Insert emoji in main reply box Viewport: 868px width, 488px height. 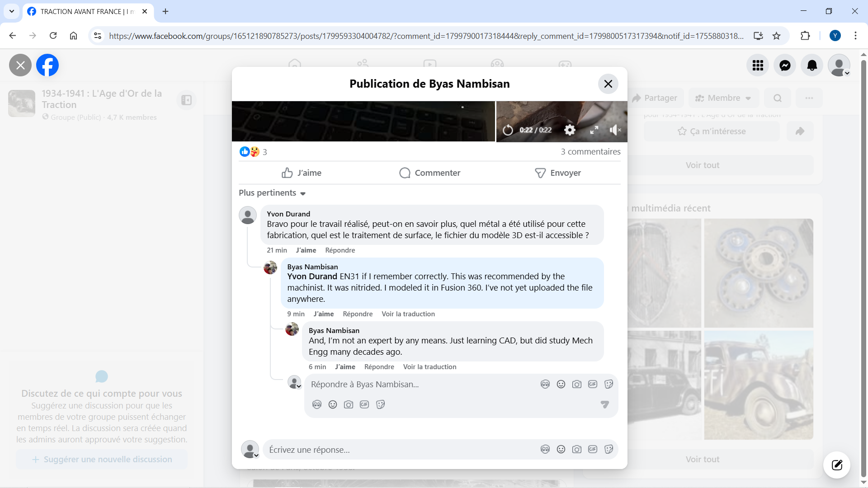pos(561,449)
